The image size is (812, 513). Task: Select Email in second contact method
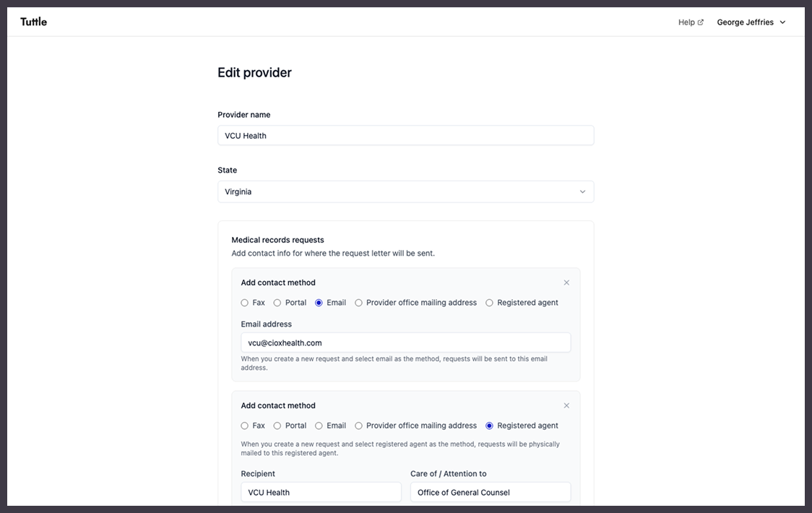[x=319, y=426]
